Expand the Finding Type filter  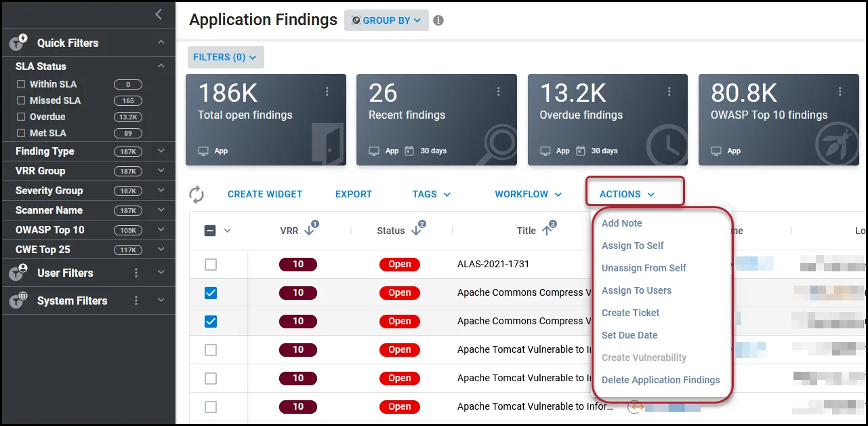pos(161,151)
